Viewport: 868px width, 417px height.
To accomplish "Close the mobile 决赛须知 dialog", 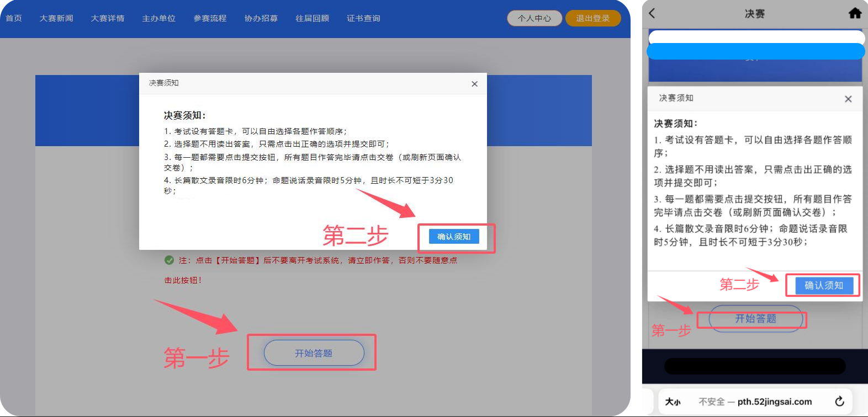I will coord(848,99).
